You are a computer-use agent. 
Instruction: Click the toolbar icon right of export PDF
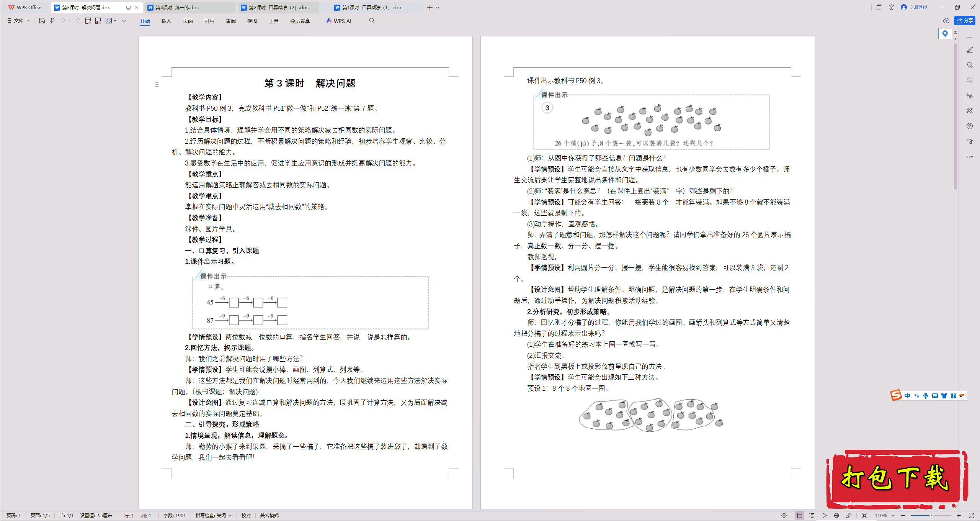[98, 21]
